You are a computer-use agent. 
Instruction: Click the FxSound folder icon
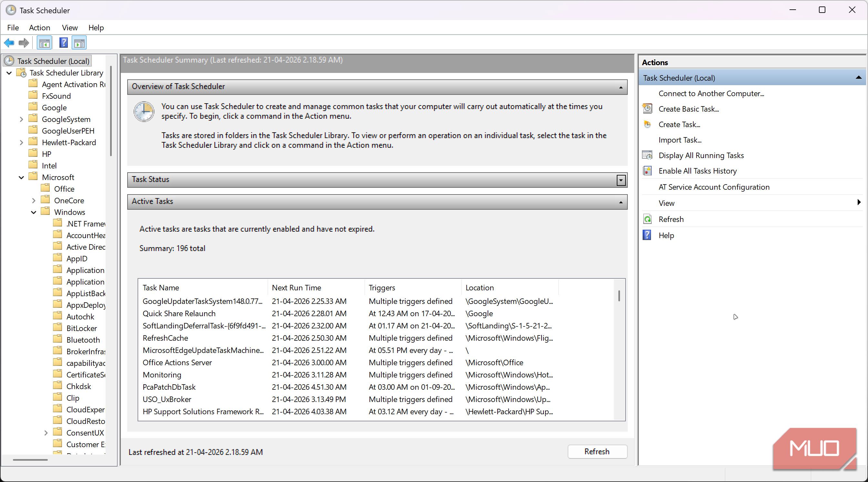33,95
